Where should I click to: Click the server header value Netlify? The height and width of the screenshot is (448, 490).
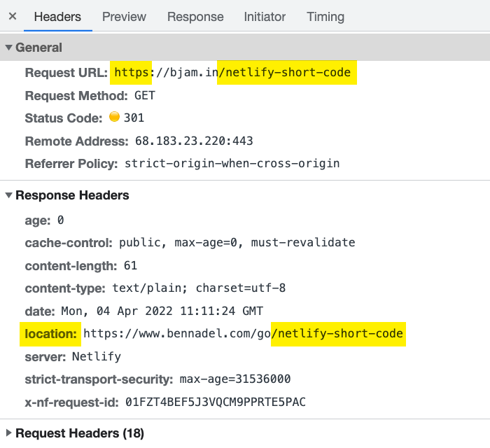97,356
